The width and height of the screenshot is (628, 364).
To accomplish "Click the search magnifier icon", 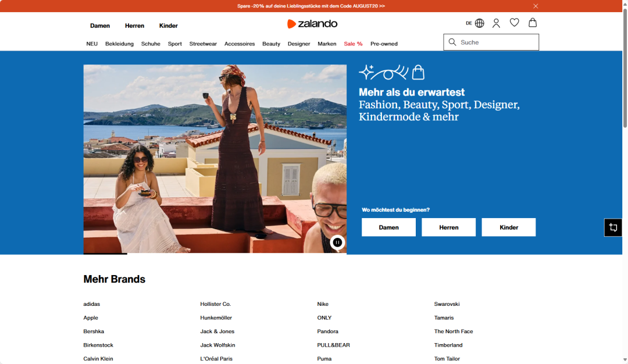I will coord(452,42).
